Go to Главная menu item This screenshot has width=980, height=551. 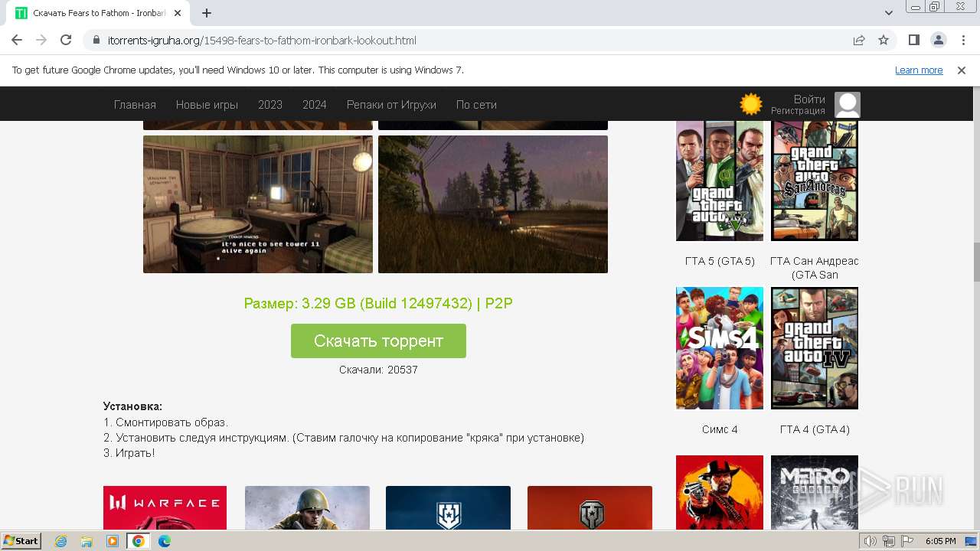(x=135, y=105)
